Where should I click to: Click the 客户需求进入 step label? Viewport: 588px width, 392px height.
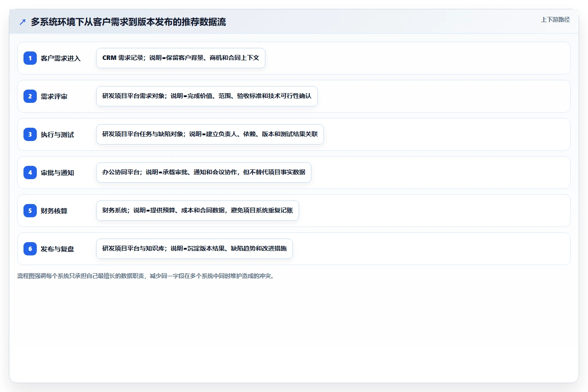pos(61,58)
